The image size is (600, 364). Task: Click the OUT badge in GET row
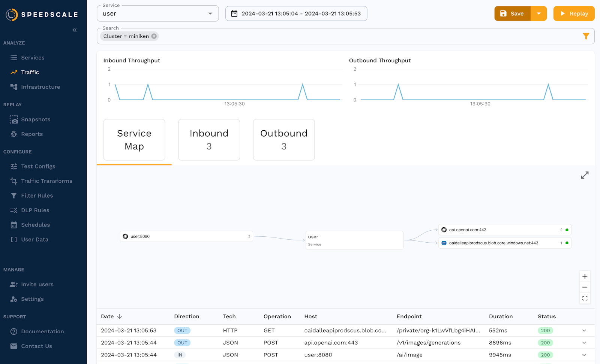pos(182,331)
